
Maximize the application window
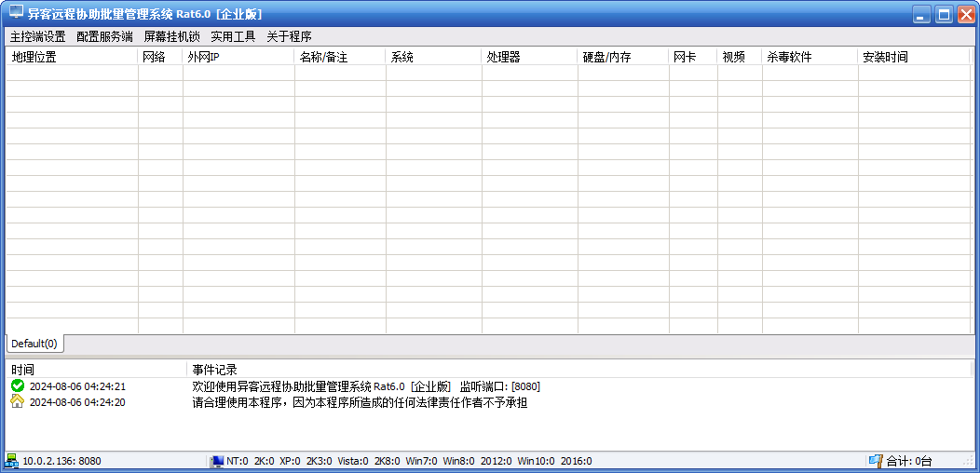pos(944,14)
